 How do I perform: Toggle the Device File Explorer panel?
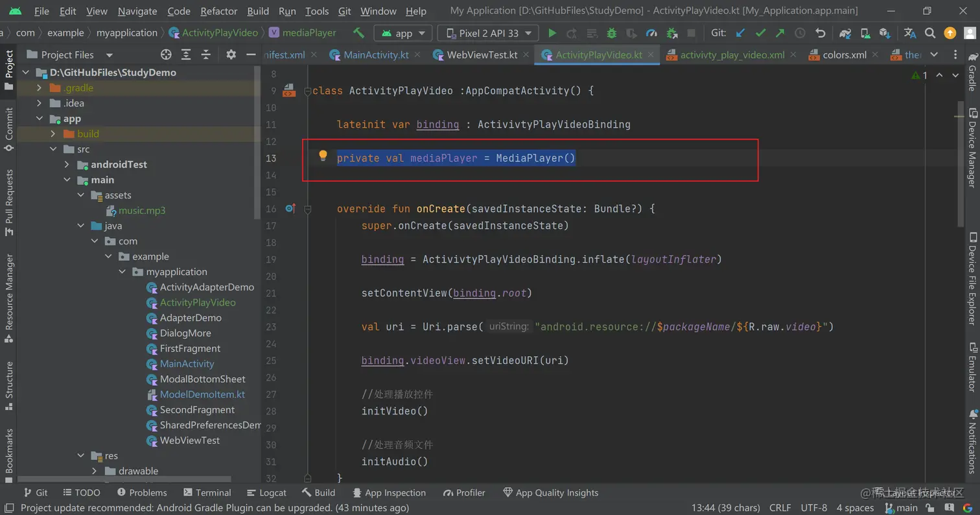click(972, 278)
